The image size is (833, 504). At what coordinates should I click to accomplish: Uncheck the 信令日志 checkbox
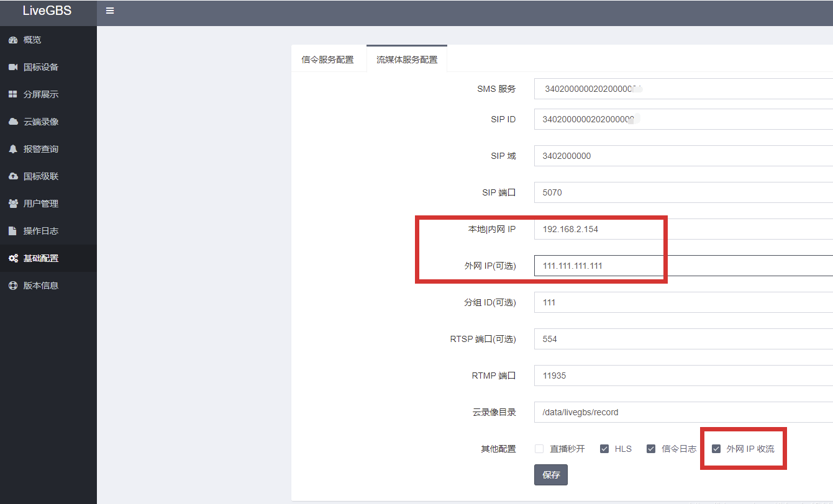651,449
